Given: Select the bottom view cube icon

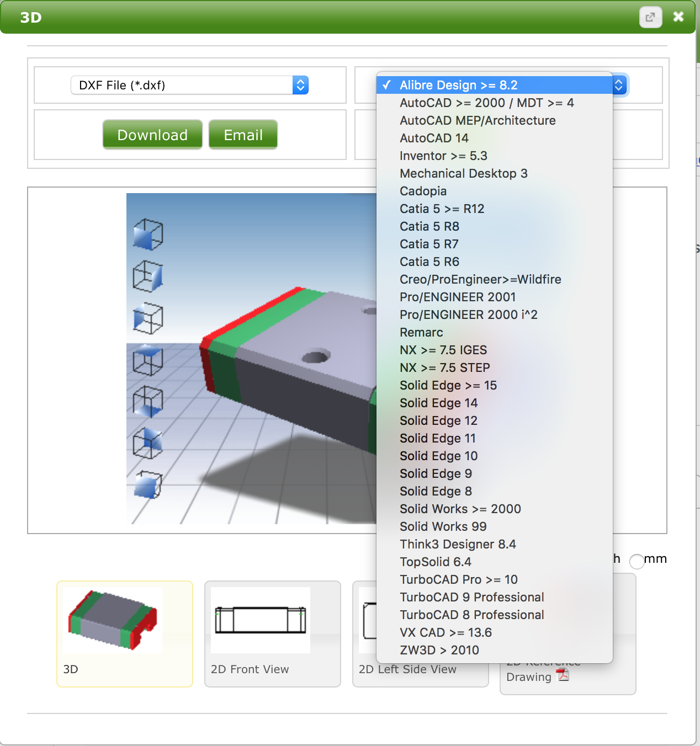Looking at the screenshot, I should [x=148, y=402].
